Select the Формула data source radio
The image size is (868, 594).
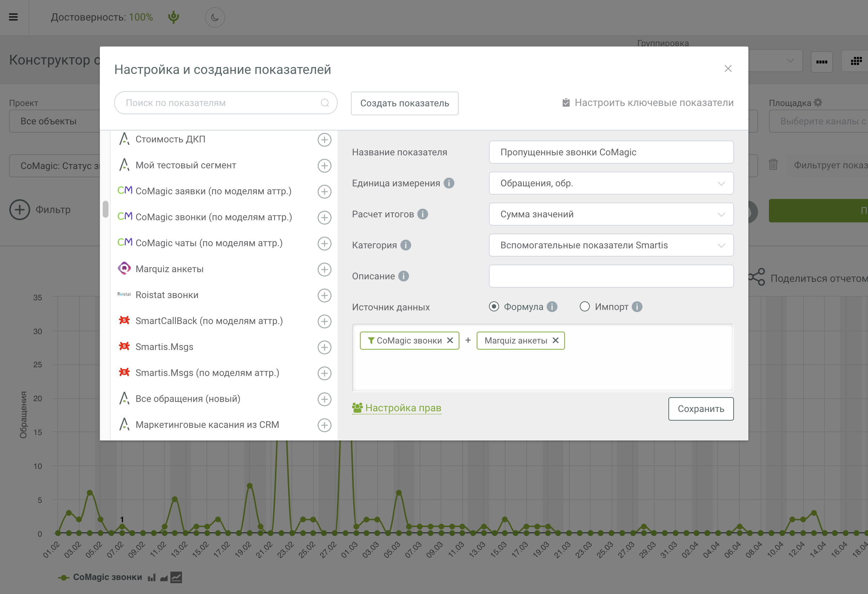click(494, 307)
